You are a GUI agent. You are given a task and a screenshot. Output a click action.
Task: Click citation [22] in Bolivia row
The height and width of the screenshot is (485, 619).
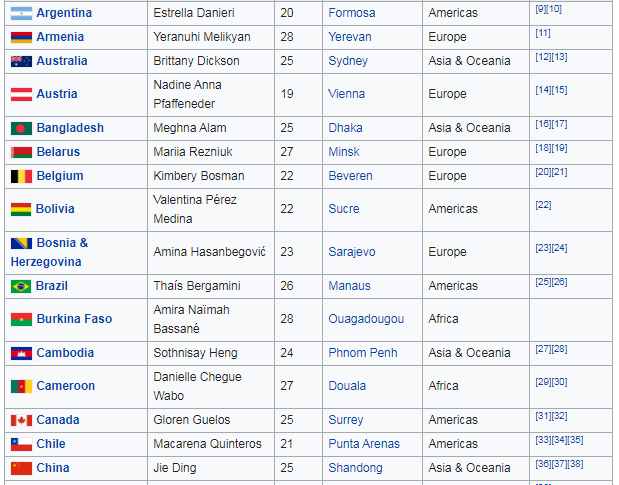pos(543,205)
